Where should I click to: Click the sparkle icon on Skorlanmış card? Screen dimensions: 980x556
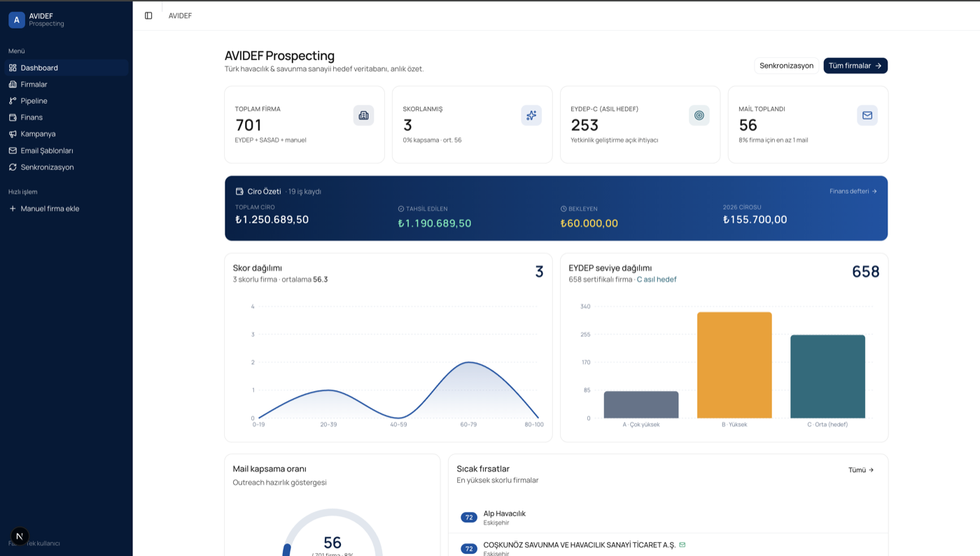(x=531, y=115)
